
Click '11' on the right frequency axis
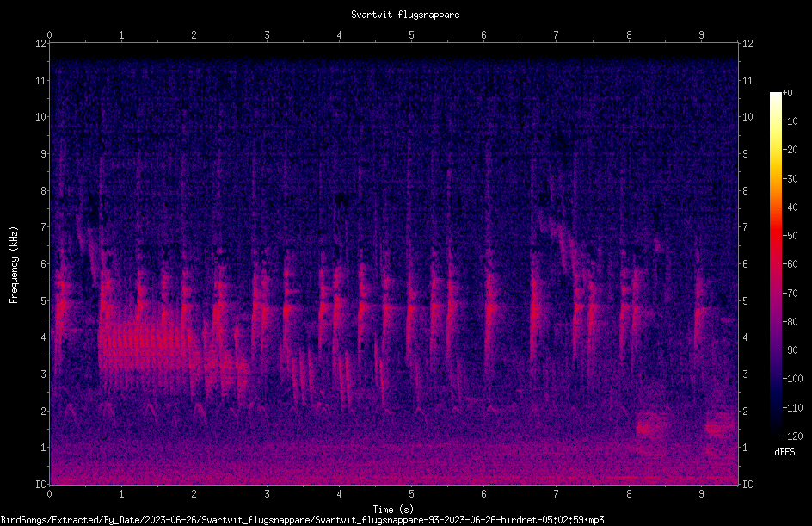pyautogui.click(x=747, y=80)
